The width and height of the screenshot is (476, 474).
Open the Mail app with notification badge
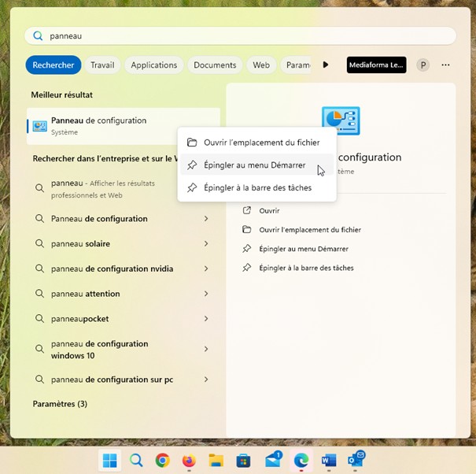click(274, 460)
